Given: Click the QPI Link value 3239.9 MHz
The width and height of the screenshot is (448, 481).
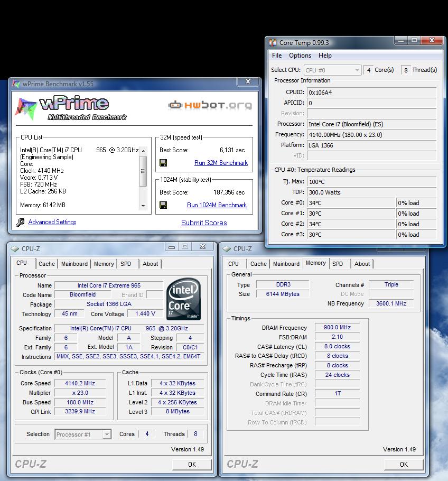Looking at the screenshot, I should (x=80, y=411).
